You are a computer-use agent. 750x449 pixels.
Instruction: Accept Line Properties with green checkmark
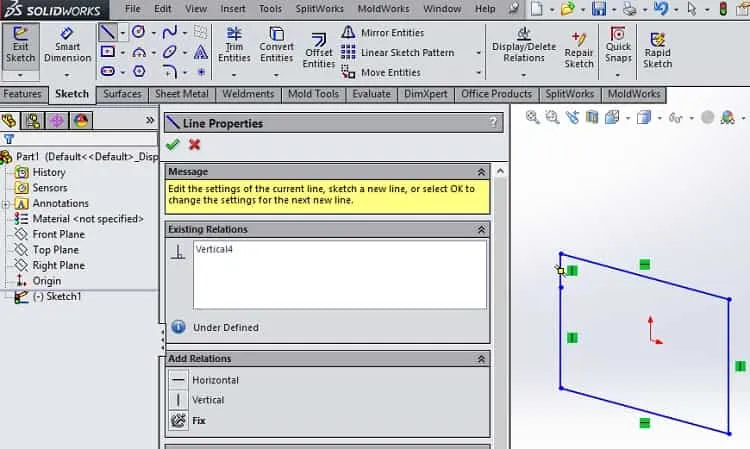coord(173,144)
